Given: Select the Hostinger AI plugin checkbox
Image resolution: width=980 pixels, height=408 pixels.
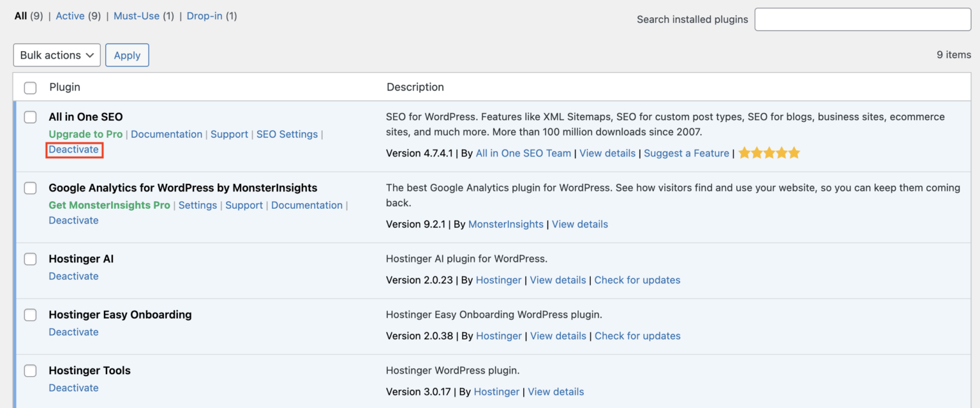Looking at the screenshot, I should click(x=30, y=259).
